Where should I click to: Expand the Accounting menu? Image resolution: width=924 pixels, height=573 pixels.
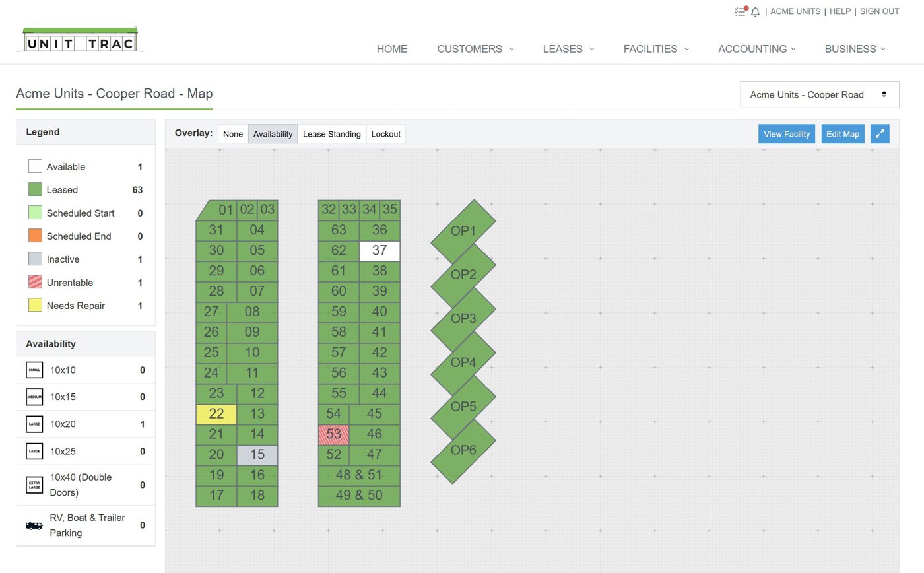pos(757,49)
